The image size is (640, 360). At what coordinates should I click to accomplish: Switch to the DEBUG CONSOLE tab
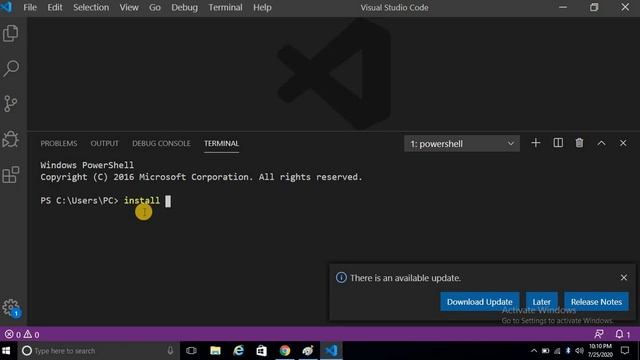coord(161,144)
